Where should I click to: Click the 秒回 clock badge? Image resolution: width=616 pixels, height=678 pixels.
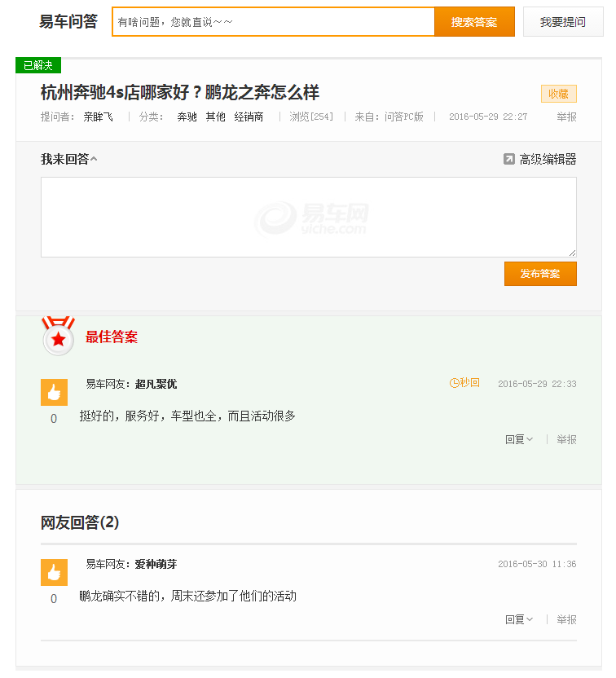(x=464, y=383)
